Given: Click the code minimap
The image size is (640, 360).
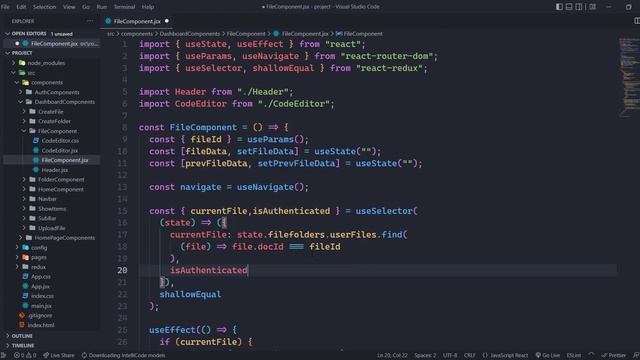Looking at the screenshot, I should point(629,78).
